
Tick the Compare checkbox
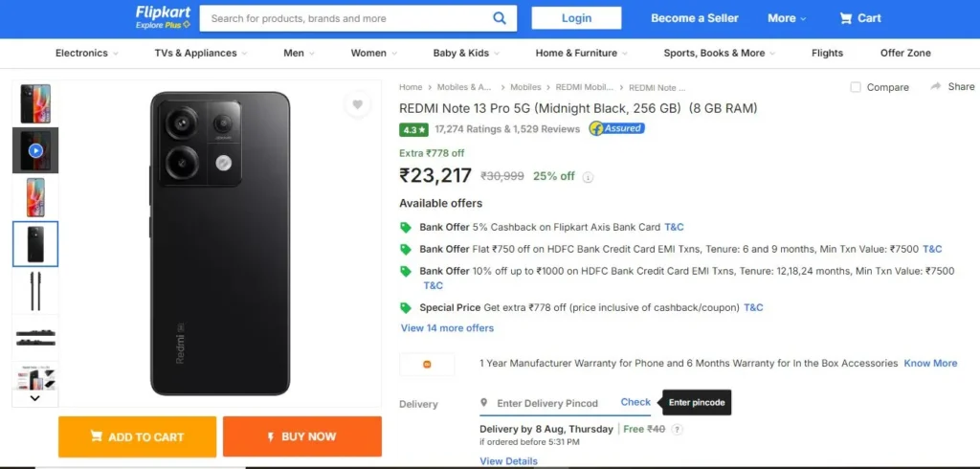[856, 87]
